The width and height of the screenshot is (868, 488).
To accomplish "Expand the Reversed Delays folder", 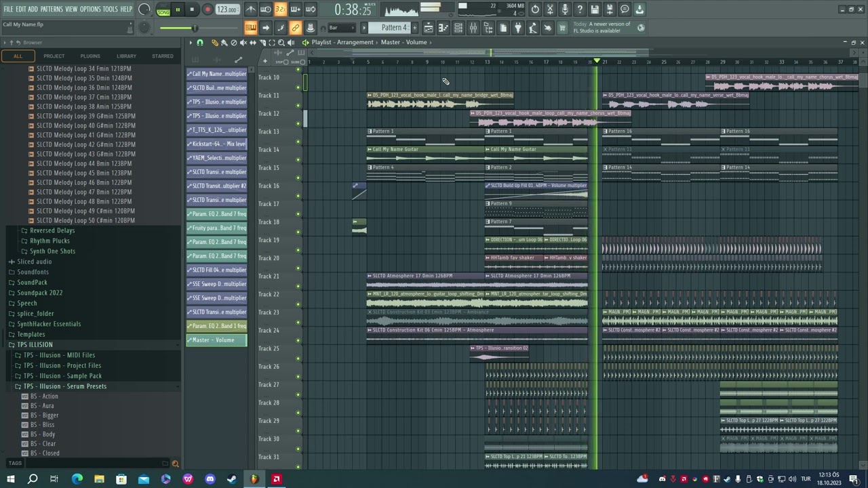I will tap(52, 230).
